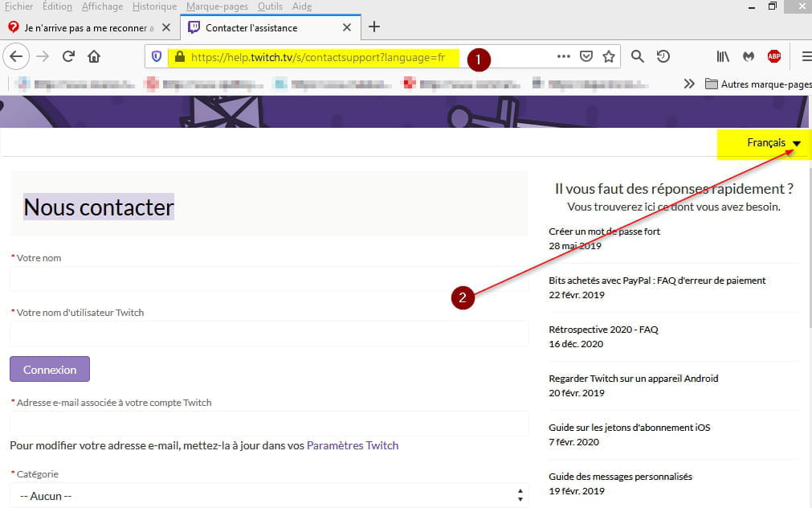Focus the Votre nom input field
The width and height of the screenshot is (812, 508).
269,279
